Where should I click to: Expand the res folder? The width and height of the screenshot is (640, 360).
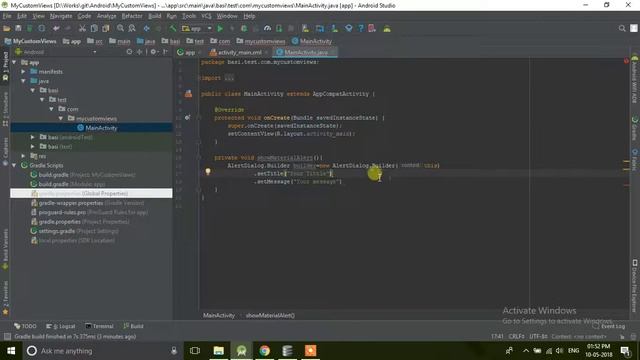(x=24, y=156)
